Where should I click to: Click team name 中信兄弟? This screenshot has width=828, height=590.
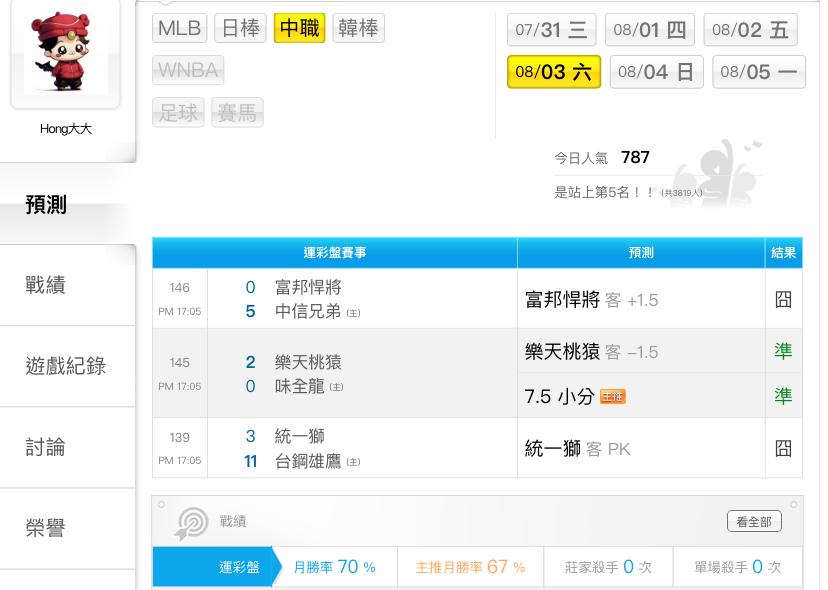tap(308, 311)
